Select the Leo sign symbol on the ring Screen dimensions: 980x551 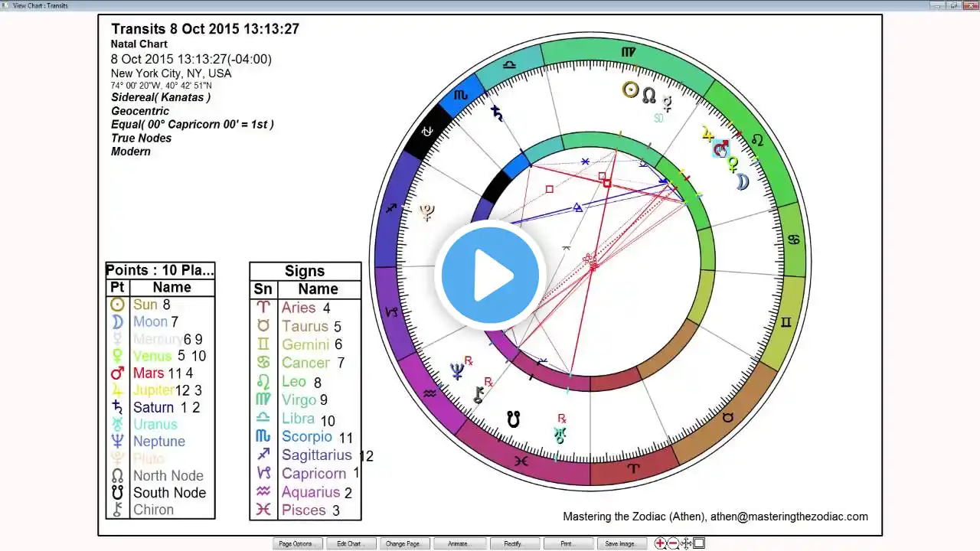pos(757,139)
